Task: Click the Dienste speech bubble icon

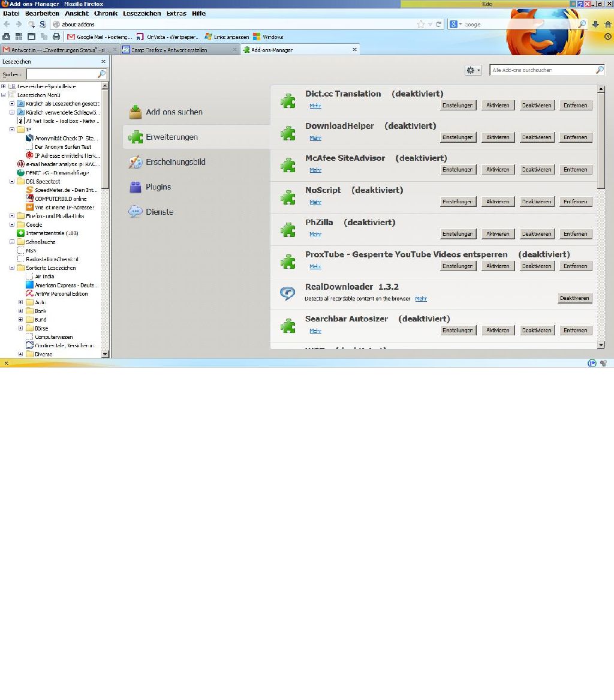Action: [x=135, y=212]
